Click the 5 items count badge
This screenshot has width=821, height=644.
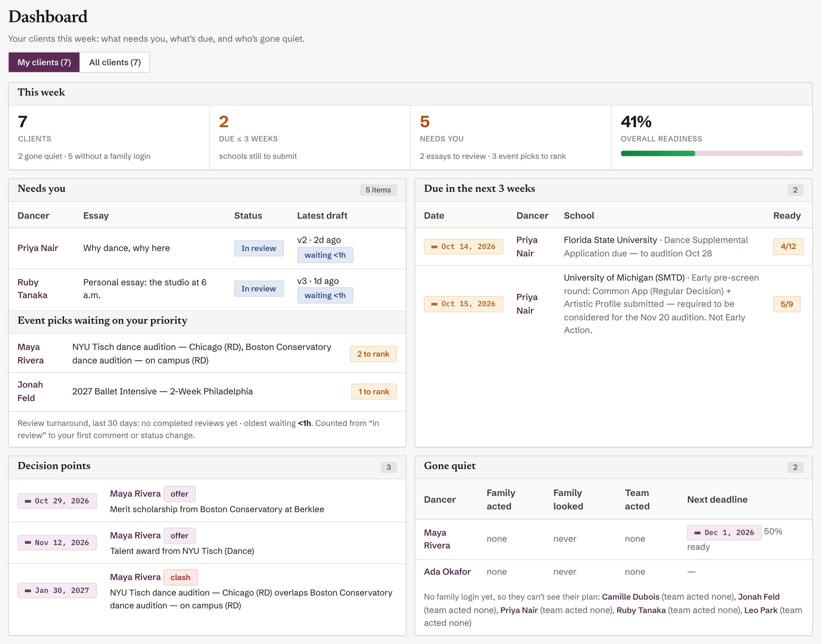[378, 190]
